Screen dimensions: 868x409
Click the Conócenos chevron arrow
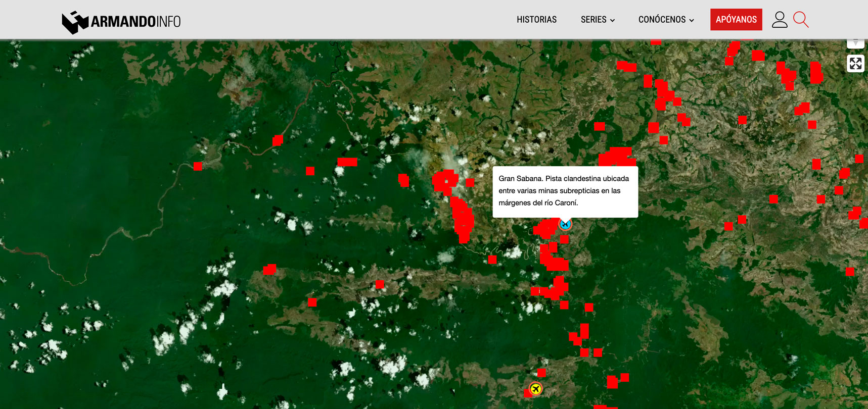(692, 21)
